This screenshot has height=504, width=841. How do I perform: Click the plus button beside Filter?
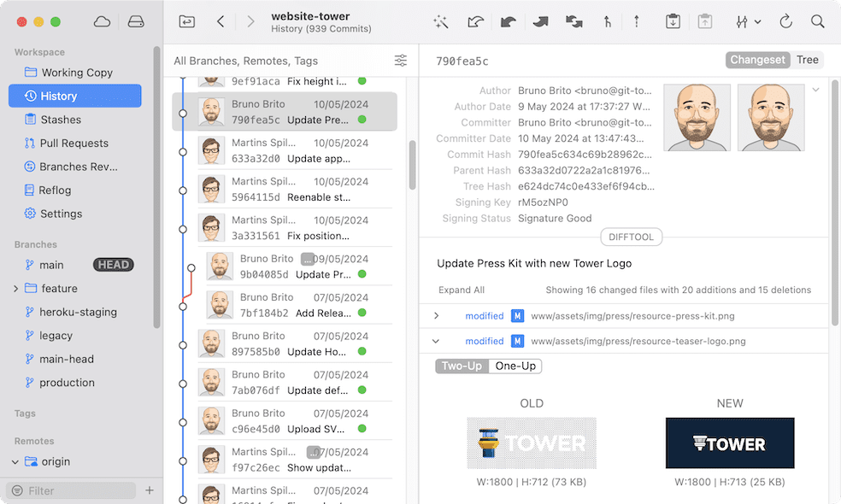click(150, 490)
